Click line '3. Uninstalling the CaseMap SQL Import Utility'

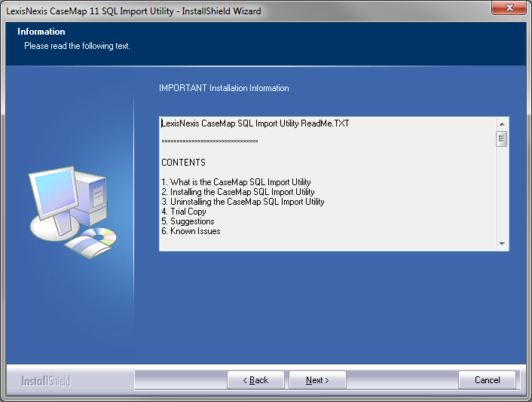click(243, 202)
